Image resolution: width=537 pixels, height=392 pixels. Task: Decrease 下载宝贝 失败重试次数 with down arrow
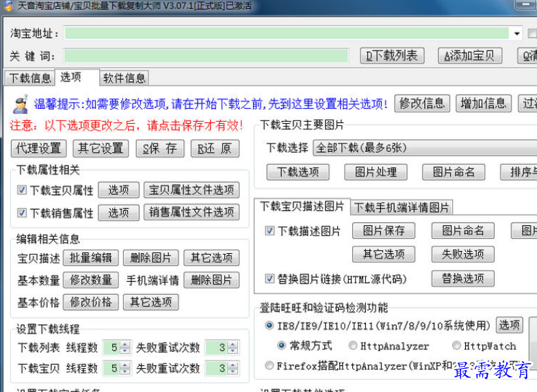pyautogui.click(x=233, y=371)
